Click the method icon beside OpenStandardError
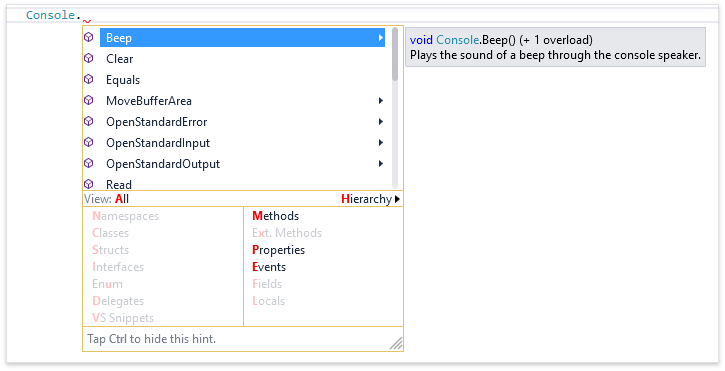The image size is (725, 371). pyautogui.click(x=89, y=122)
